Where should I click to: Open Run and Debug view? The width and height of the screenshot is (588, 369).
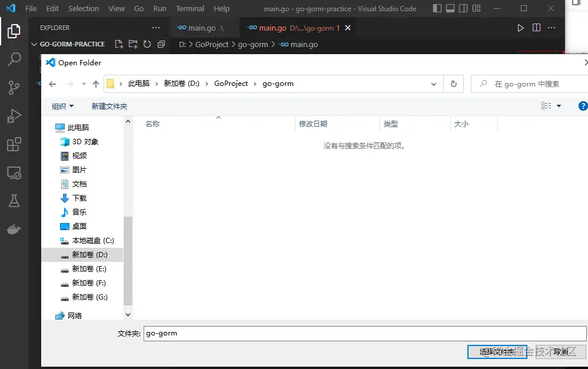click(x=14, y=116)
